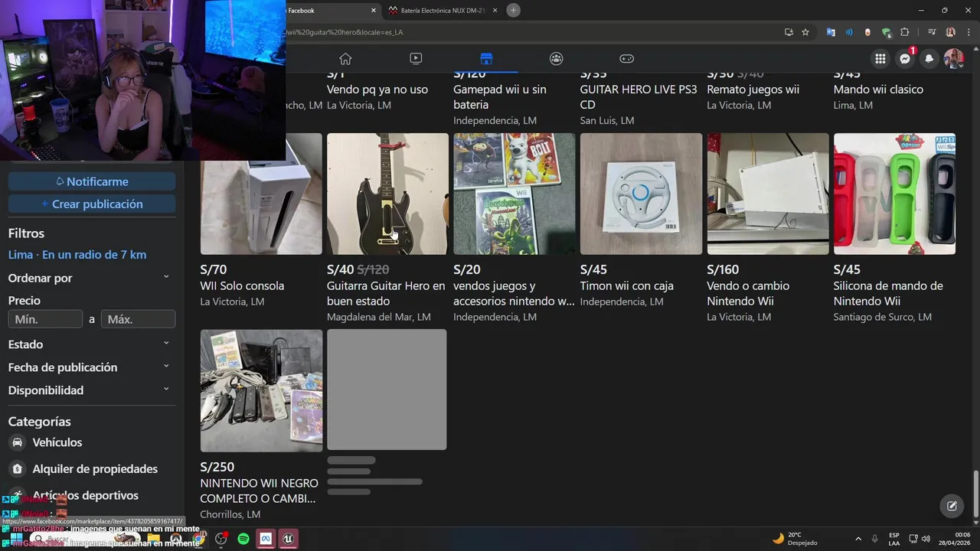This screenshot has height=551, width=980.
Task: Click the Rematar juegos wii listing title
Action: [753, 90]
